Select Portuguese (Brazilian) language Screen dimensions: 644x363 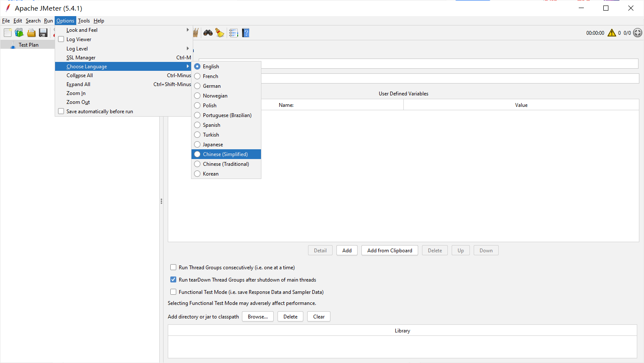(226, 115)
